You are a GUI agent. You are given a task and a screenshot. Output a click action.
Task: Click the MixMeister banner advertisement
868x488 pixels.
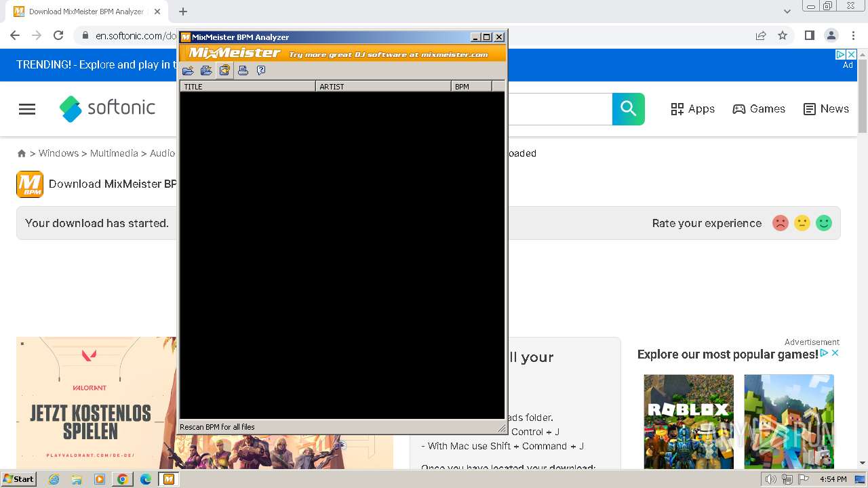click(343, 53)
